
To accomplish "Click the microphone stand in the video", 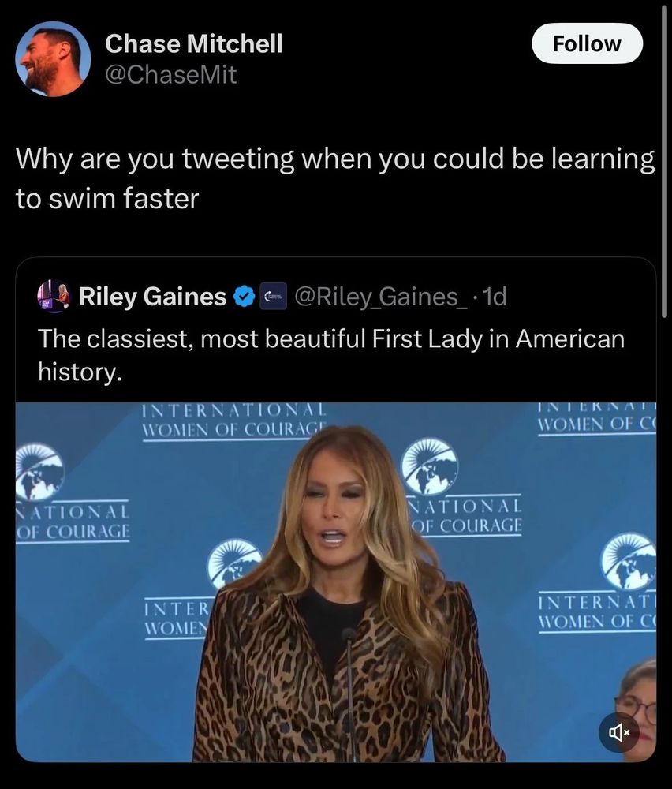I will tap(350, 694).
